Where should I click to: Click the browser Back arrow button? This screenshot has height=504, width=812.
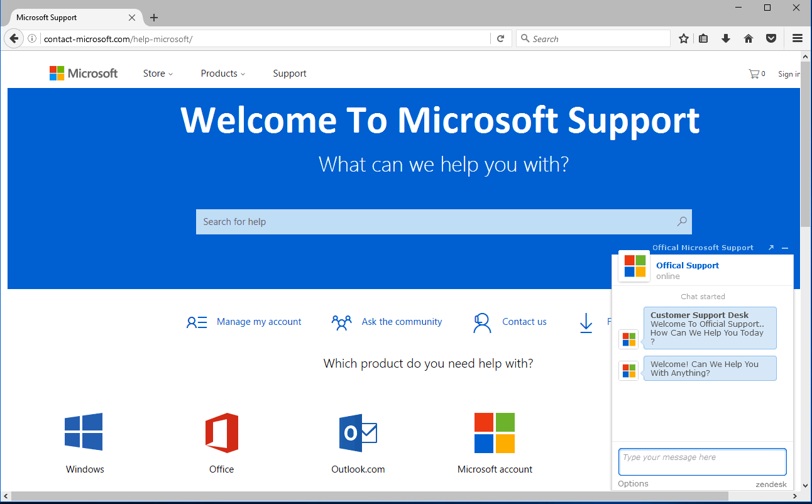click(x=14, y=38)
